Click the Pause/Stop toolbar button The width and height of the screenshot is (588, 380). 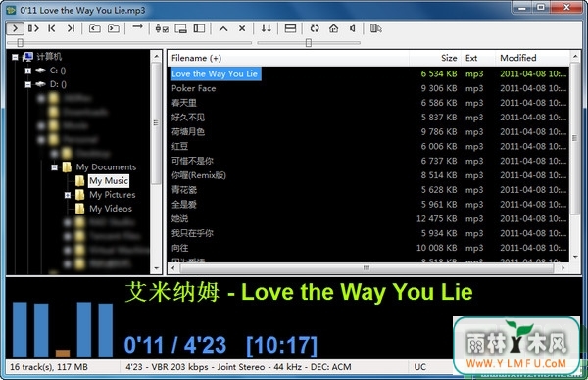[x=33, y=28]
